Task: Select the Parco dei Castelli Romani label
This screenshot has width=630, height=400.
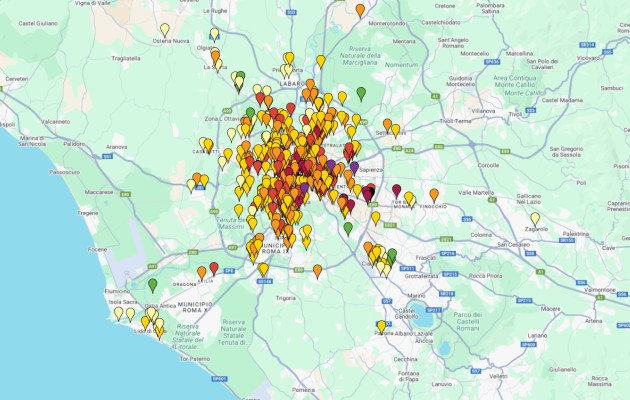Action: [x=469, y=320]
